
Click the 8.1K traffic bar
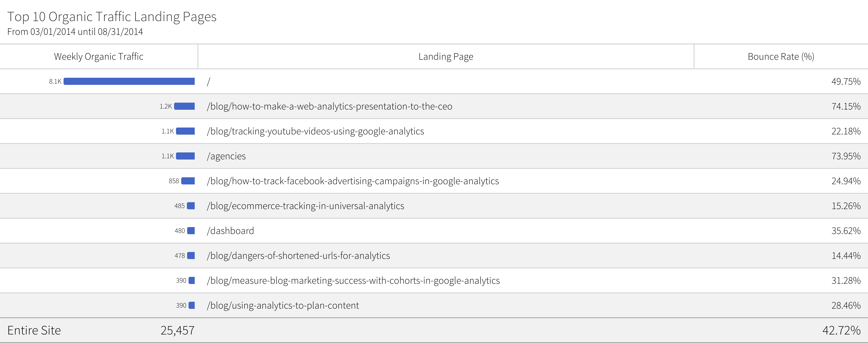point(129,82)
